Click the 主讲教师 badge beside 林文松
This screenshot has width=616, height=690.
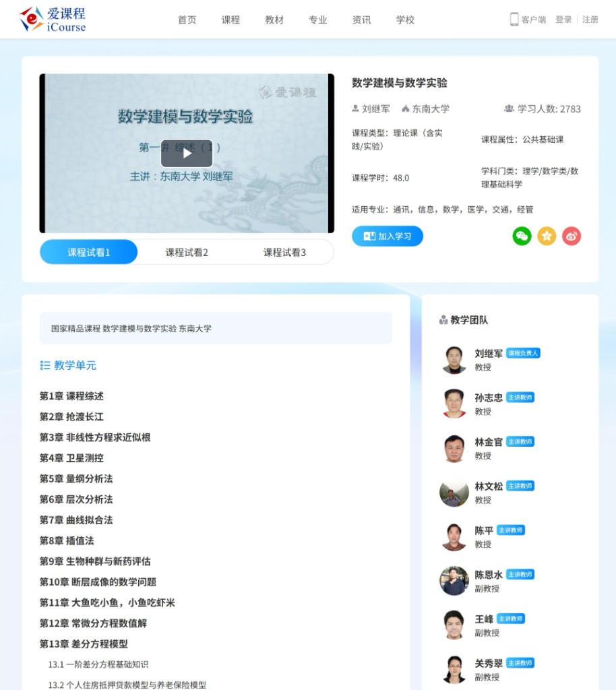coord(520,486)
